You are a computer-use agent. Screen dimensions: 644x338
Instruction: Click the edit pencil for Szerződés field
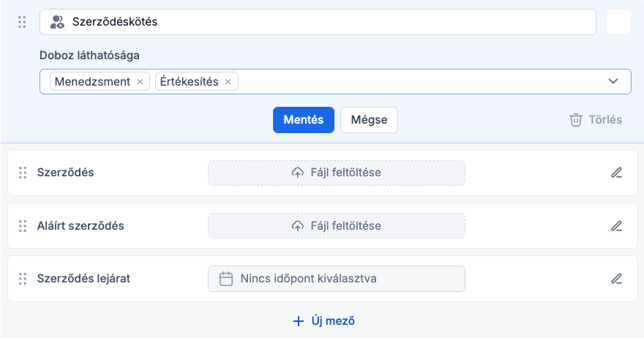click(616, 173)
